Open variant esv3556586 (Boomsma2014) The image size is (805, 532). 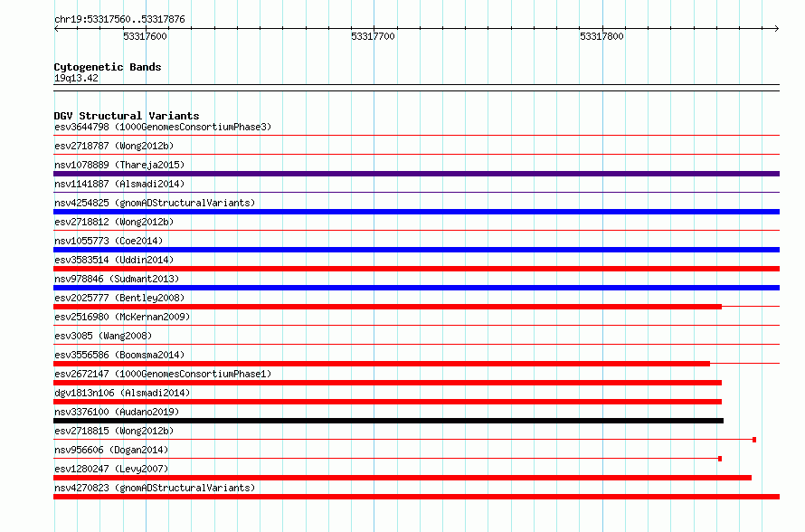119,355
